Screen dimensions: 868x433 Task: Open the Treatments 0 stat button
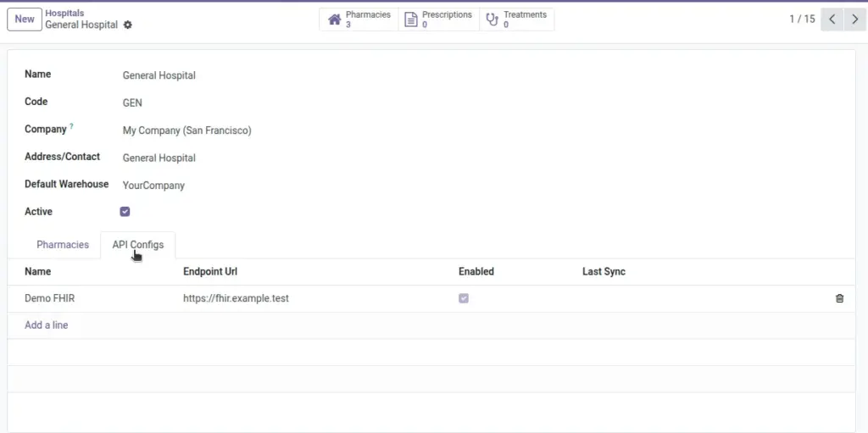coord(516,19)
